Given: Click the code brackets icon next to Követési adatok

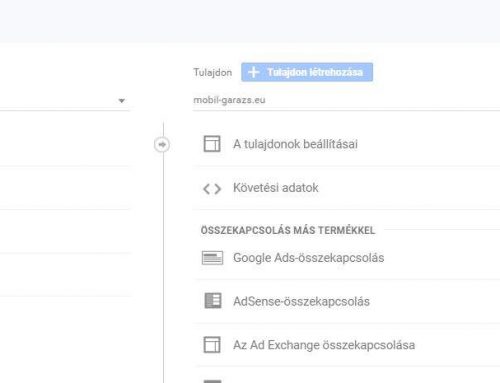Looking at the screenshot, I should pos(212,189).
